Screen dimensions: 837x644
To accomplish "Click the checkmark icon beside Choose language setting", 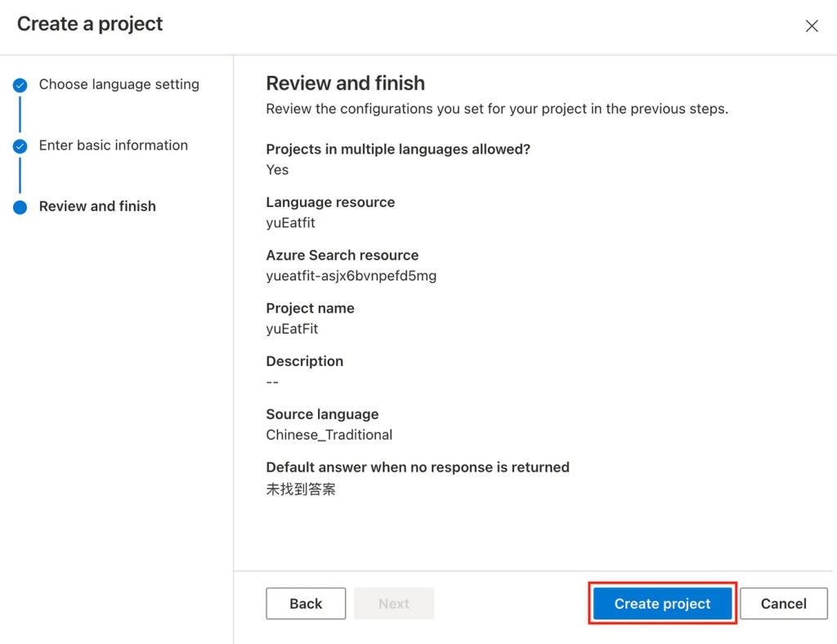I will tap(20, 85).
